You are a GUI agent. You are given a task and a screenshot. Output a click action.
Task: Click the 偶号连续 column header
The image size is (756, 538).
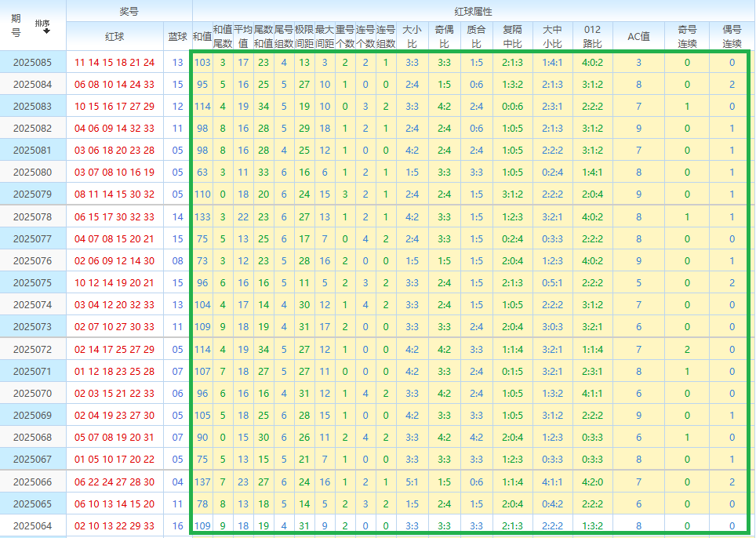tap(732, 36)
